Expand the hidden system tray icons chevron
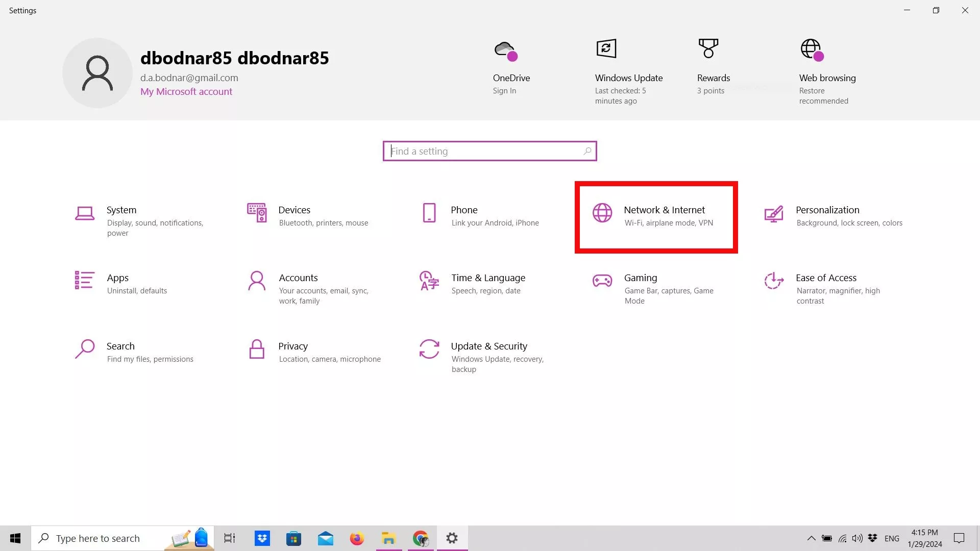 811,538
